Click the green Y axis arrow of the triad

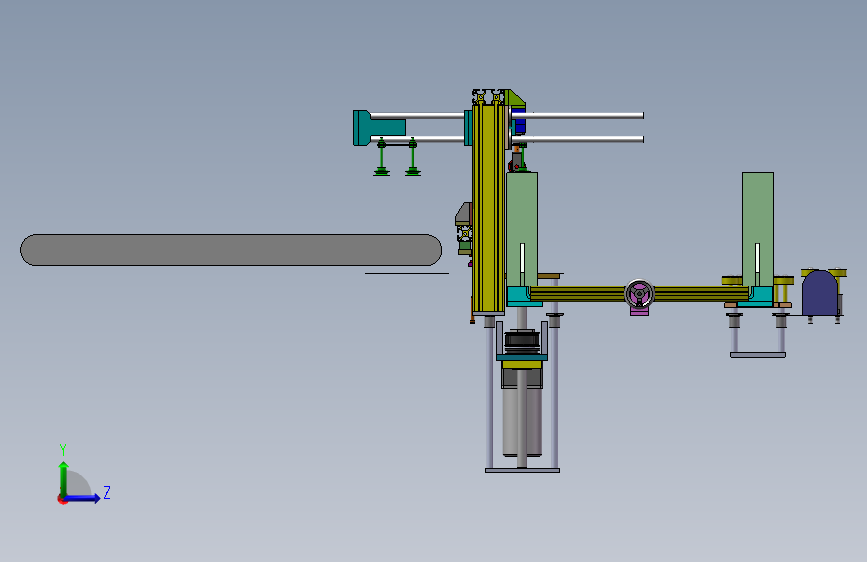[x=64, y=478]
